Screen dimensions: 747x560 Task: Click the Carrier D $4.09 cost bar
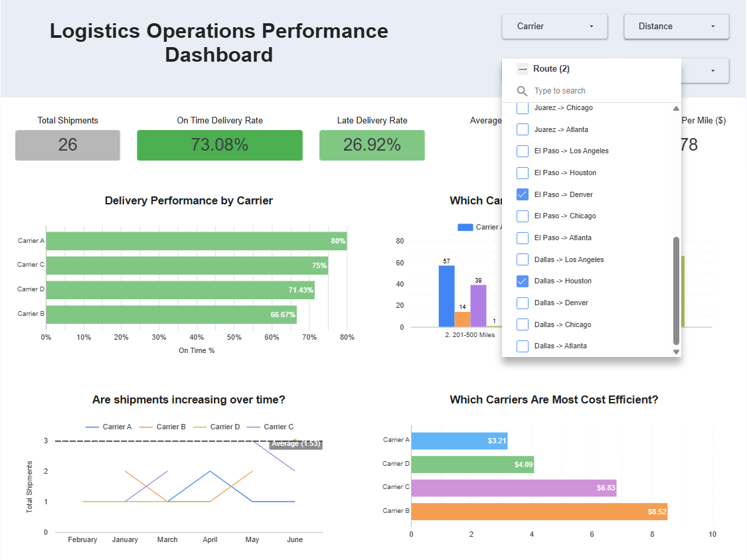coord(473,464)
